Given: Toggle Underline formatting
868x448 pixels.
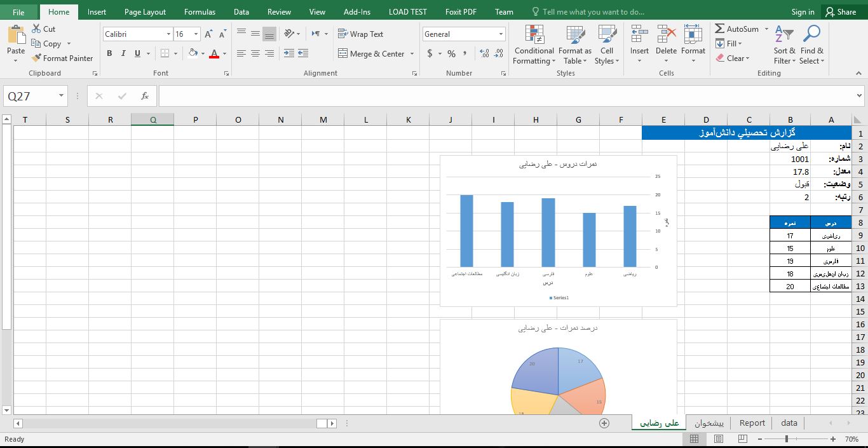Looking at the screenshot, I should click(x=137, y=53).
